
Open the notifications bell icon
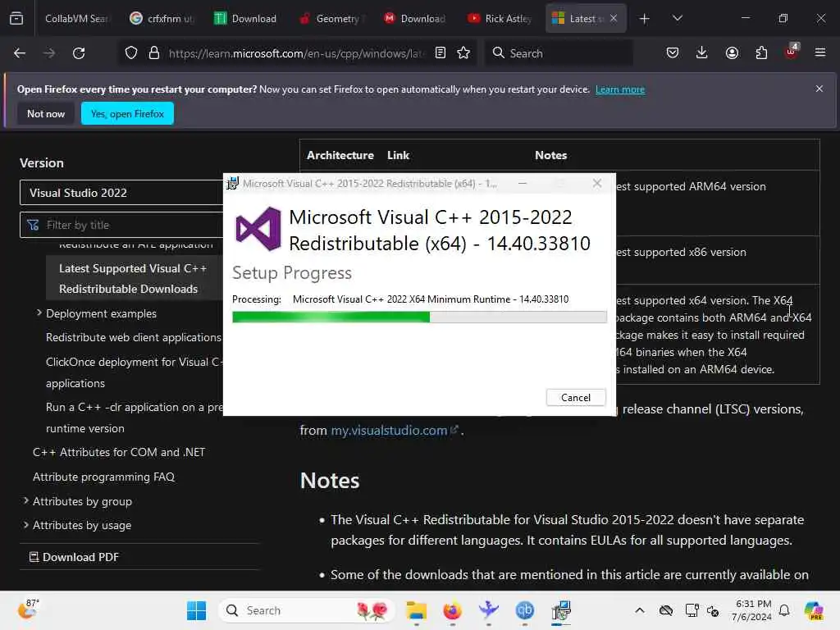(784, 610)
